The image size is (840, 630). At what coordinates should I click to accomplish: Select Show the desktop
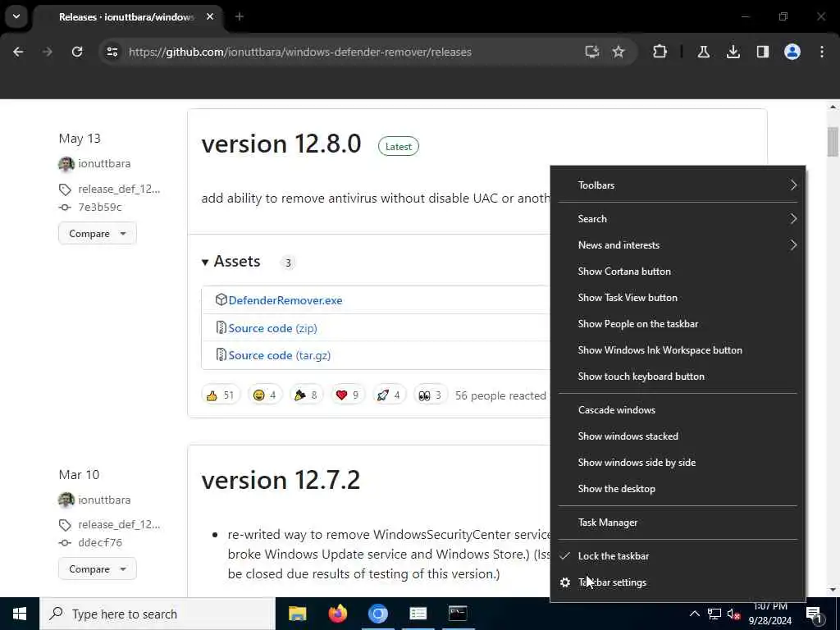(678, 489)
